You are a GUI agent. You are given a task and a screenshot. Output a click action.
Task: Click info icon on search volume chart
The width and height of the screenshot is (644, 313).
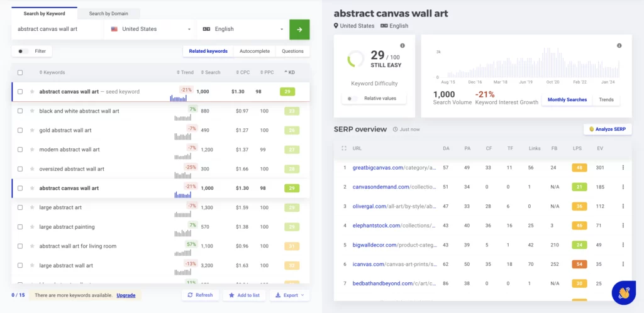click(x=619, y=46)
